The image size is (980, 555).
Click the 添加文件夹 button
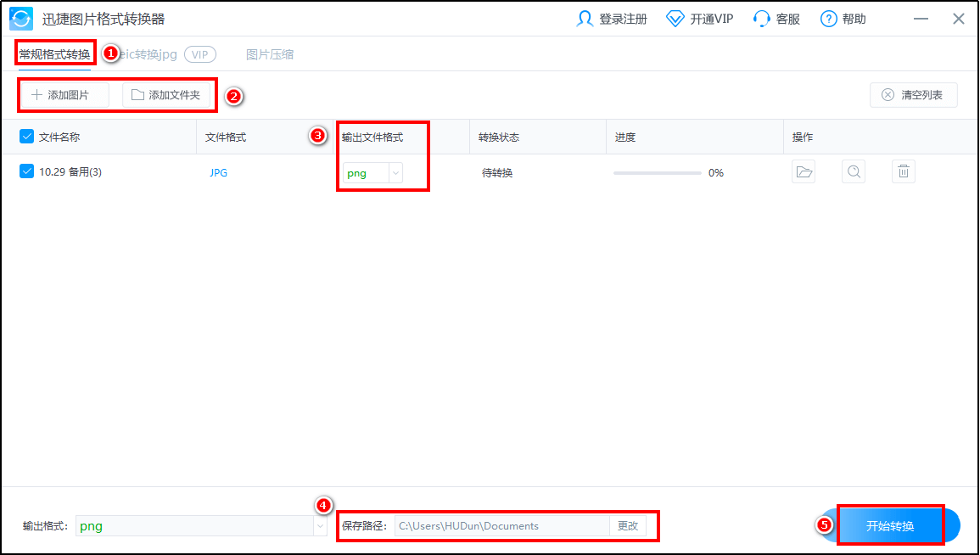(x=166, y=95)
